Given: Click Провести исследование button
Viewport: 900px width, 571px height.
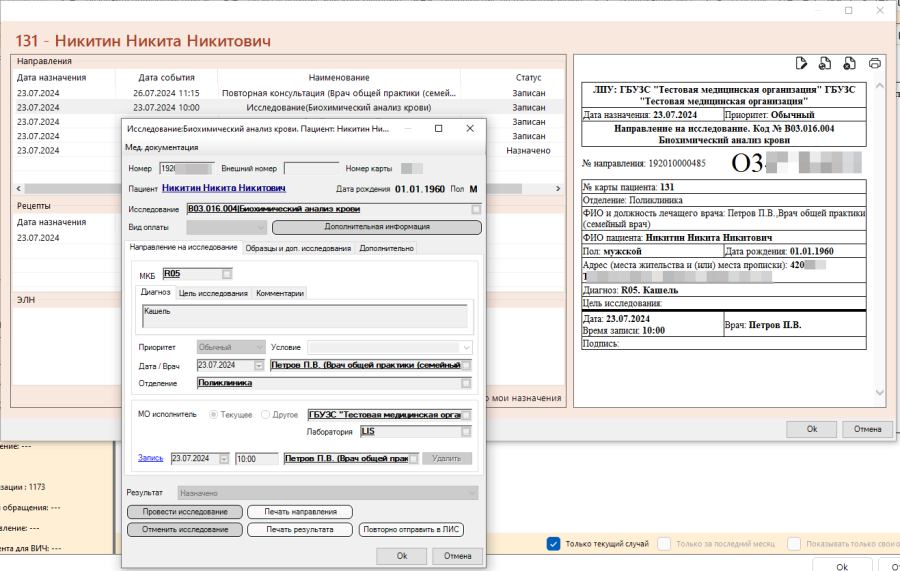Looking at the screenshot, I should point(185,512).
